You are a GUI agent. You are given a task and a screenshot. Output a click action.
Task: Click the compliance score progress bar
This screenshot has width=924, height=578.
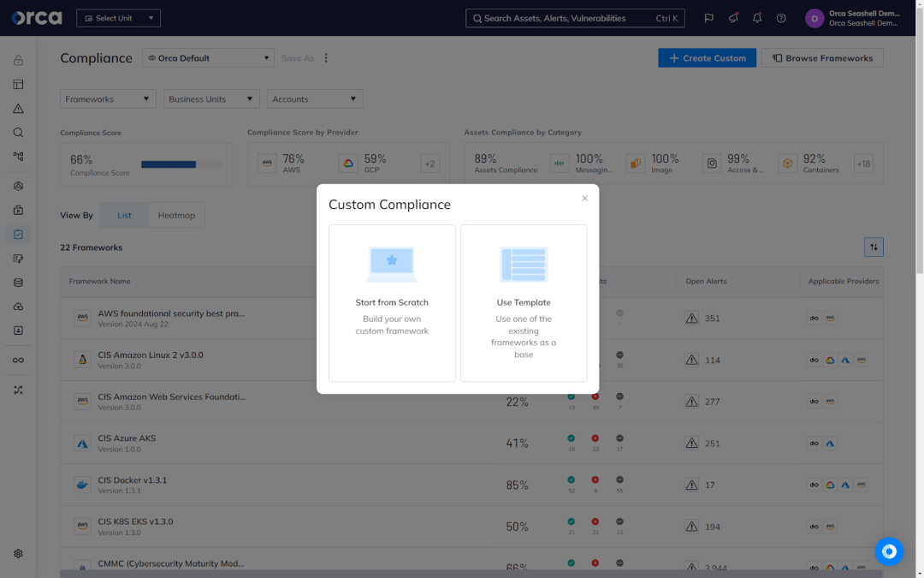pos(182,164)
